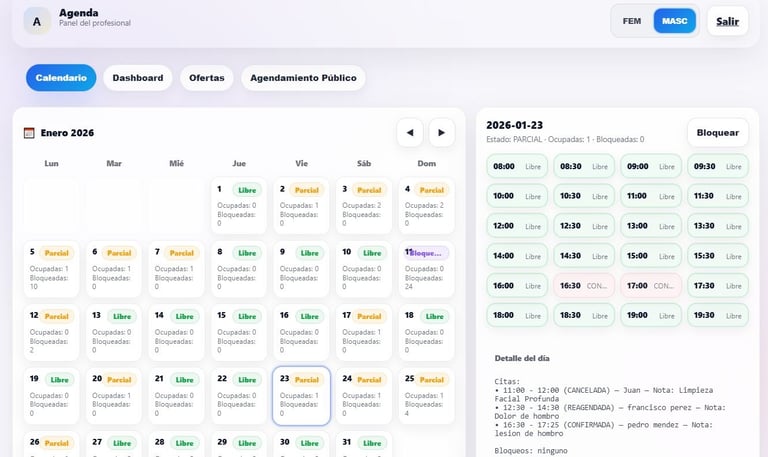Select day 13 in the calendar
The width and height of the screenshot is (768, 457).
point(114,332)
